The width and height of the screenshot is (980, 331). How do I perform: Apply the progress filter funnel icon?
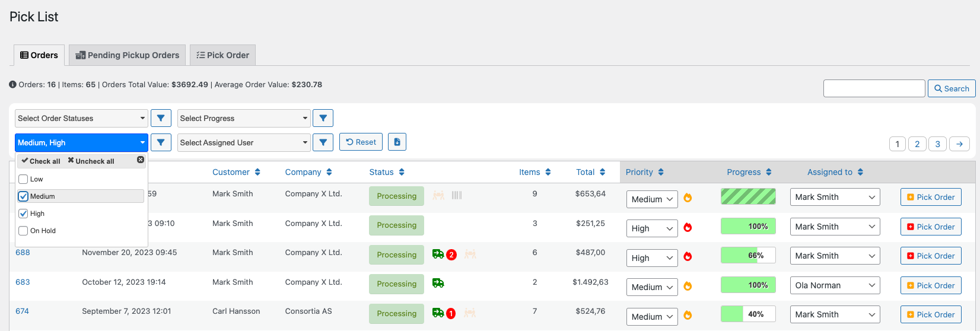click(x=323, y=118)
